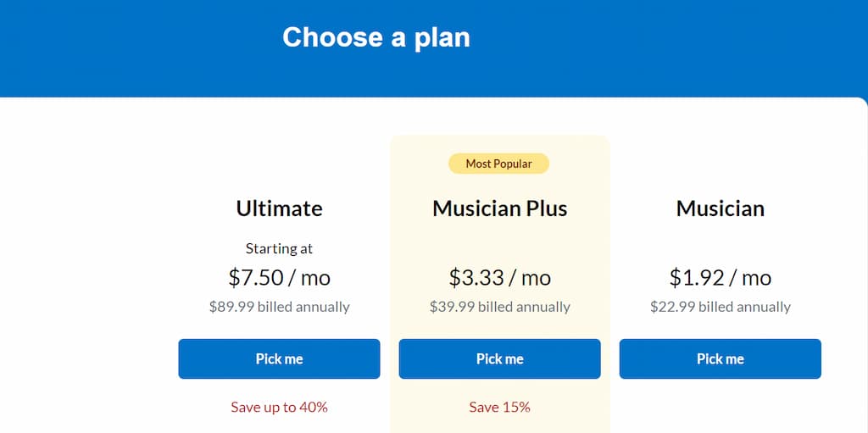
Task: Click the $22.99 billed annually text
Action: click(721, 307)
